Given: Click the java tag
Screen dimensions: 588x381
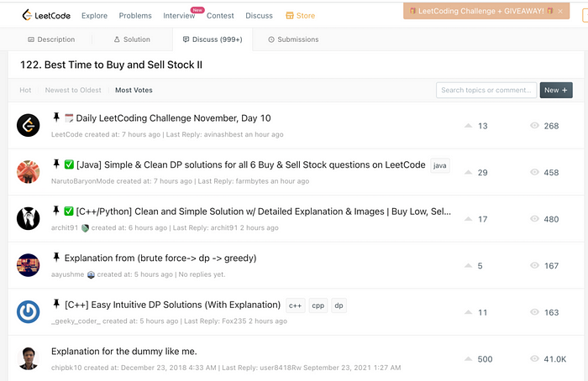Looking at the screenshot, I should coord(440,165).
